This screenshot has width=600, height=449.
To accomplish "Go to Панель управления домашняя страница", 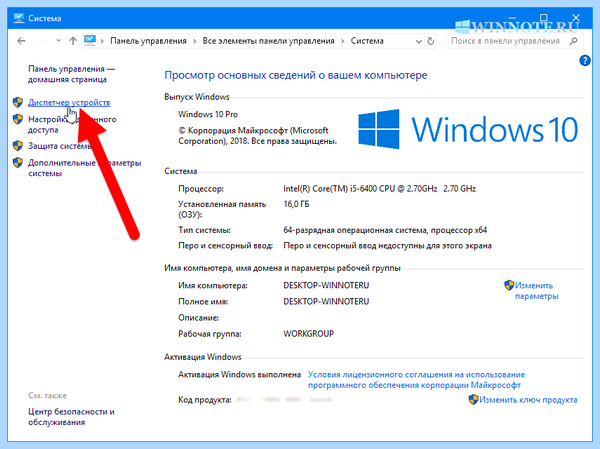I will (72, 74).
